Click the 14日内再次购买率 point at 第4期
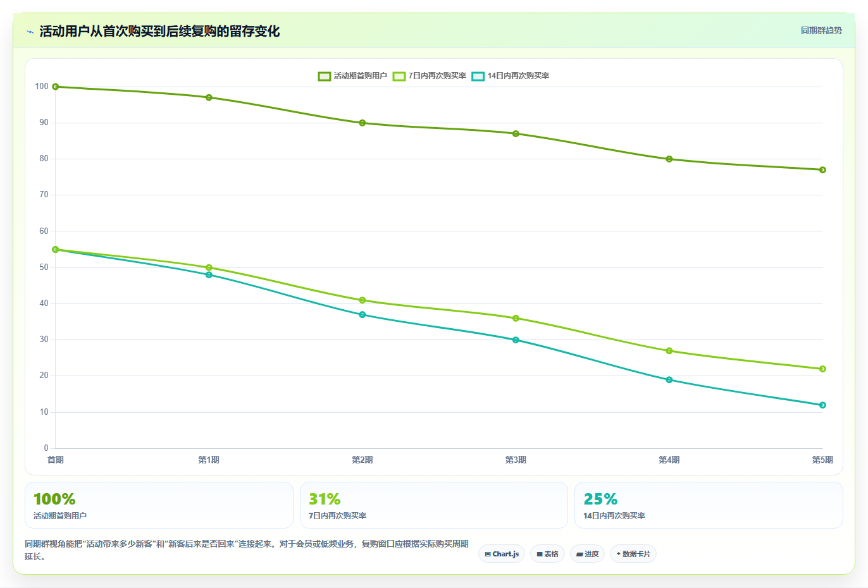This screenshot has height=588, width=868. coord(669,379)
